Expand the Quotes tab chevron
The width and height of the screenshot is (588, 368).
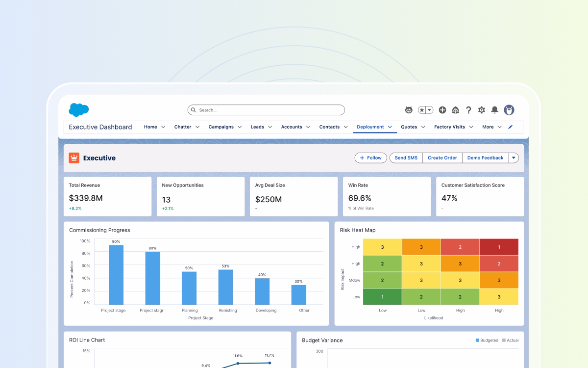[x=423, y=127]
